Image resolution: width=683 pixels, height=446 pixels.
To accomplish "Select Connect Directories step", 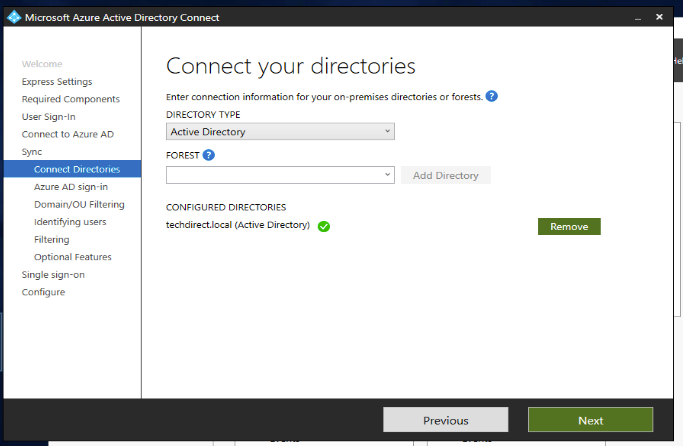I will click(72, 169).
